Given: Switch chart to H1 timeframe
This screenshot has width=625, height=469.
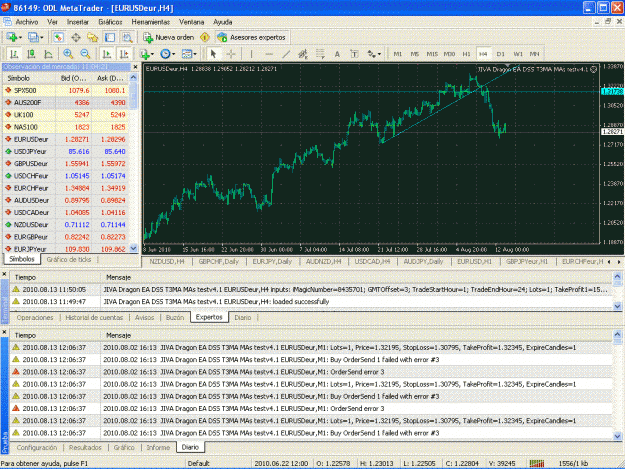Looking at the screenshot, I should 466,54.
